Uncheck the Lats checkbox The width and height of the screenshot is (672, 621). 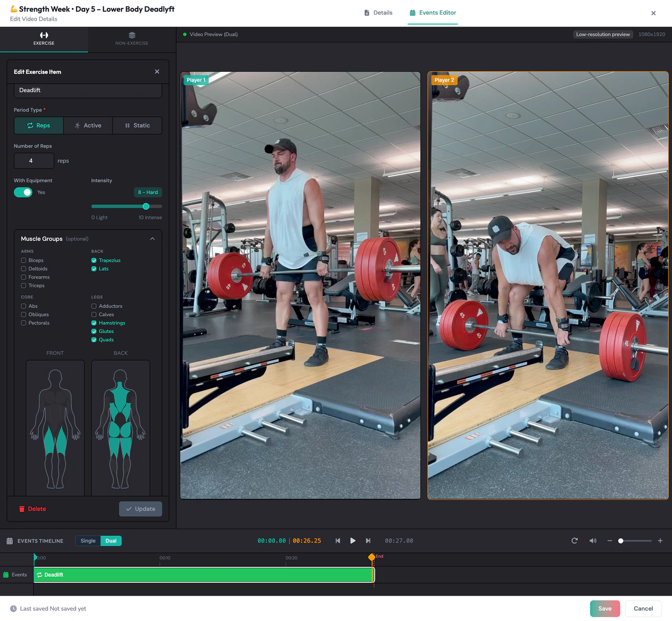point(94,269)
